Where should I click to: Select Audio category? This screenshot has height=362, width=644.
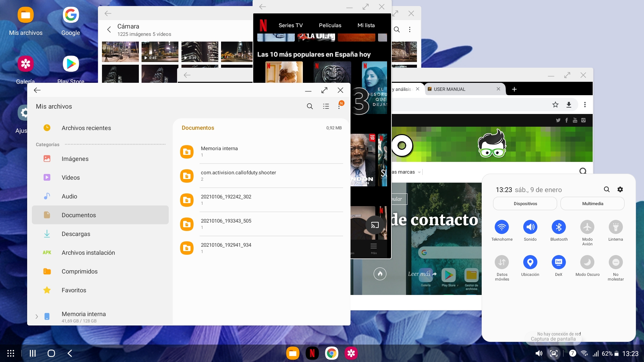click(x=100, y=196)
